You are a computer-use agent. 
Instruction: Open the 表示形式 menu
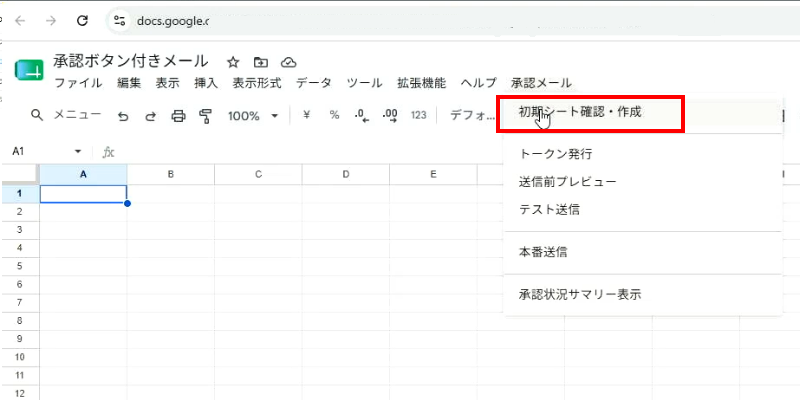[x=257, y=83]
